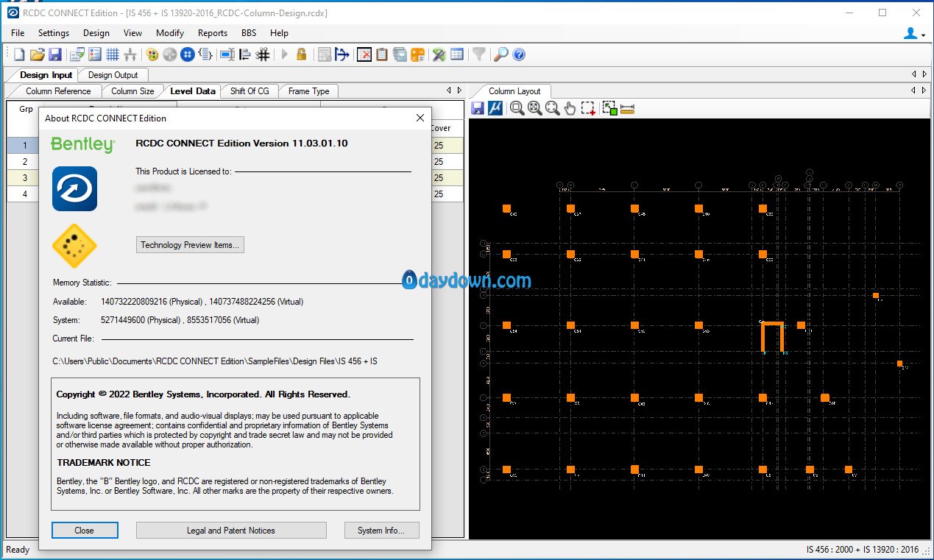Open the Settings menu
Image resolution: width=934 pixels, height=560 pixels.
tap(54, 33)
